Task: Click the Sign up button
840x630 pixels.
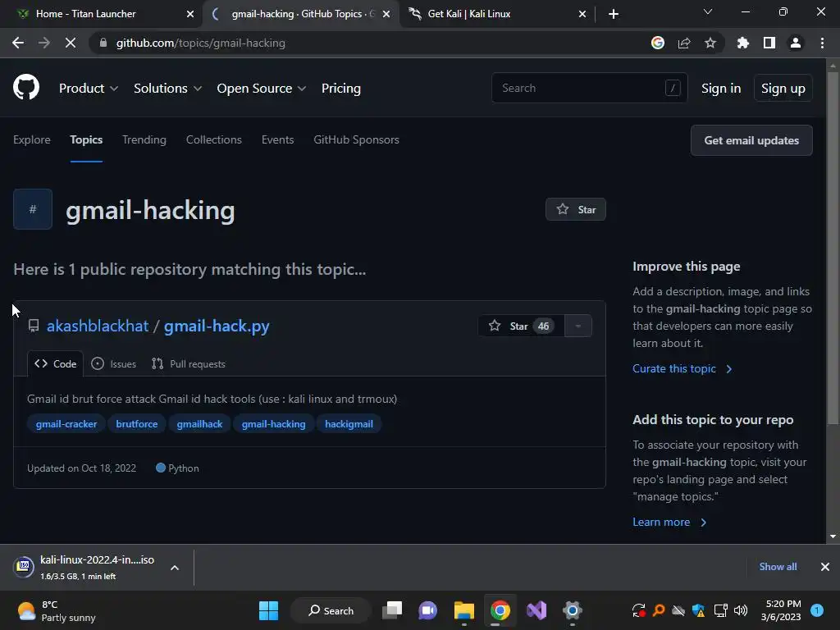Action: [783, 89]
